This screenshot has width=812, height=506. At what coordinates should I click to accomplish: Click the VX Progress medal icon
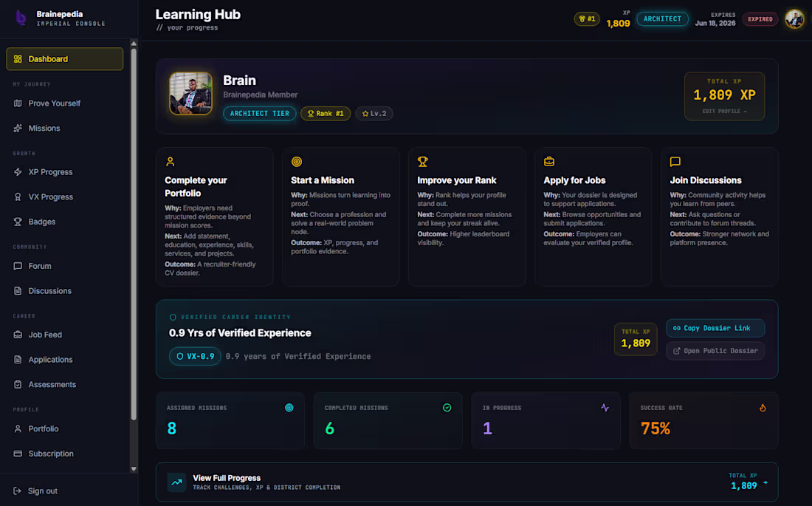[x=18, y=197]
